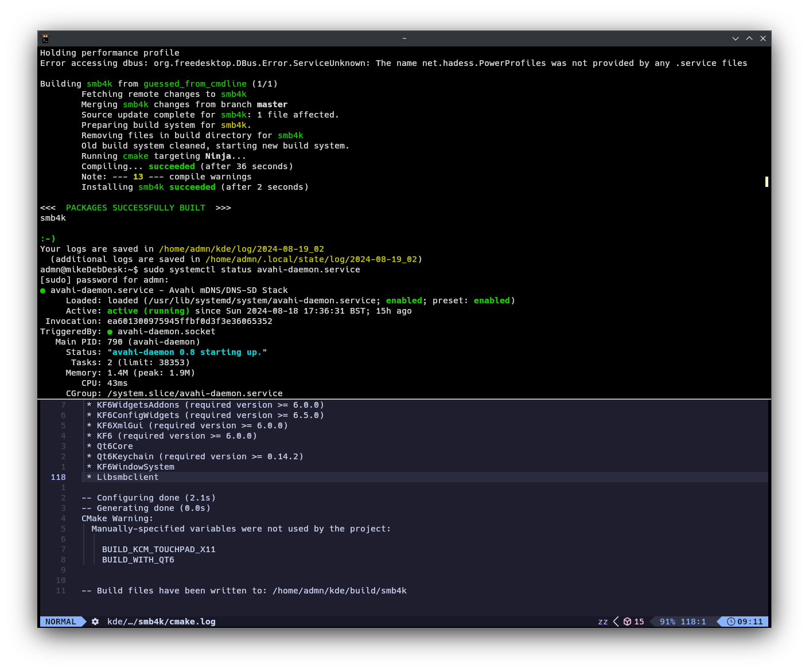Click 'Memory: 1.4M (peak: 1.9M)' line
Viewport: 809px width, 672px height.
point(130,373)
